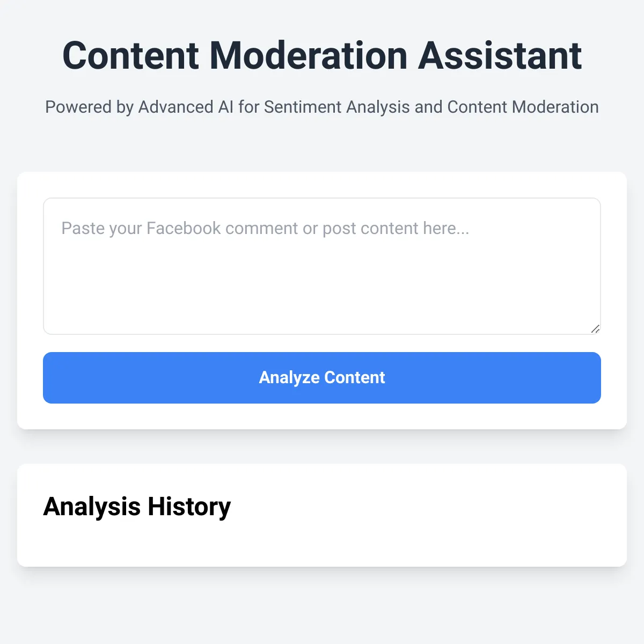644x644 pixels.
Task: Click the word Assistant in the title
Action: tap(500, 56)
